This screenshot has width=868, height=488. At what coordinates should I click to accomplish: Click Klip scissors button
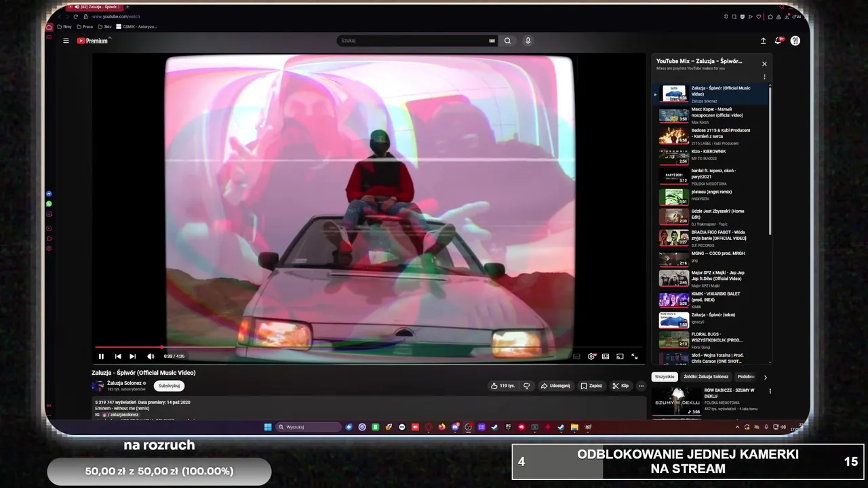point(620,386)
